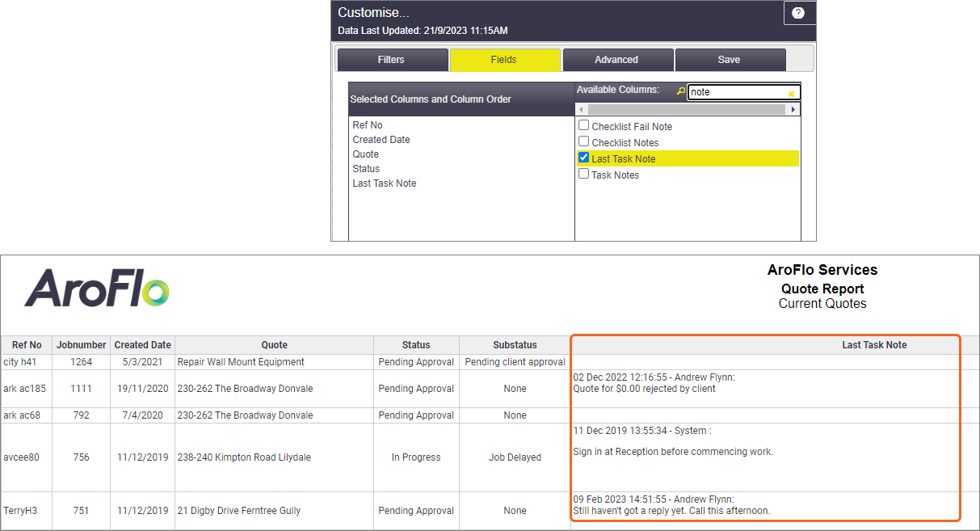Click job number 756
The image size is (980, 531).
pos(82,457)
